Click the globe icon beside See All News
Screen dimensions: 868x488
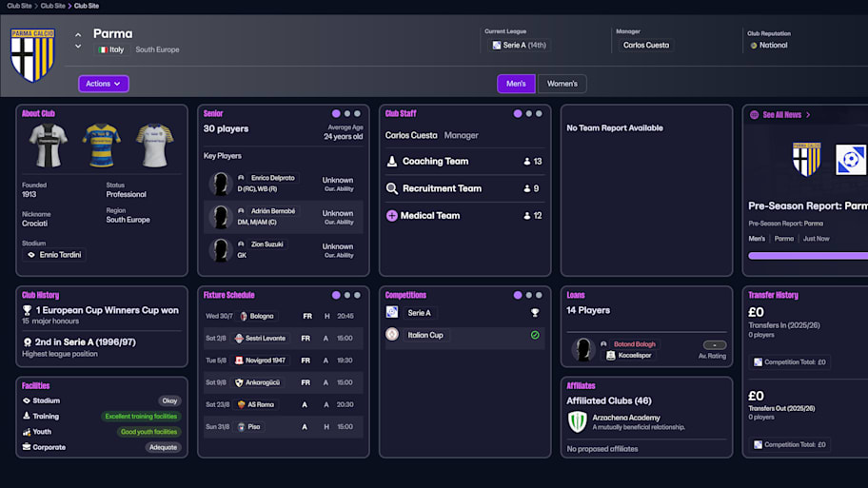(x=755, y=115)
